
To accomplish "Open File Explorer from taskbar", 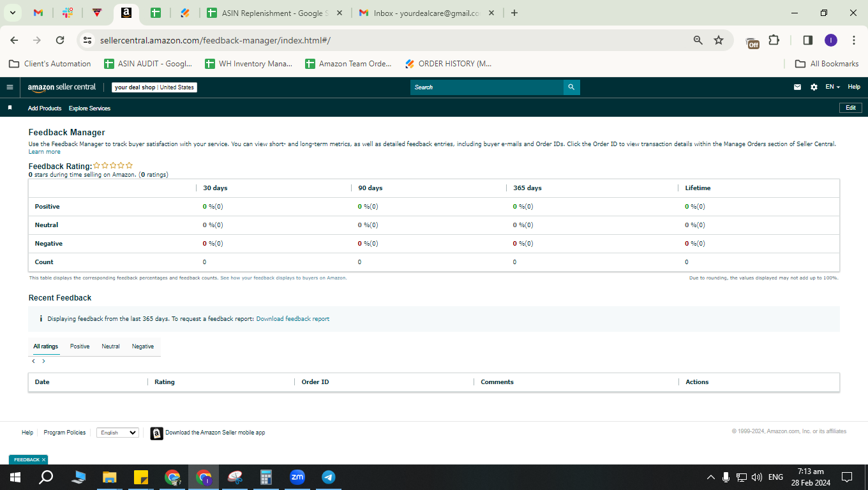I will pyautogui.click(x=110, y=477).
